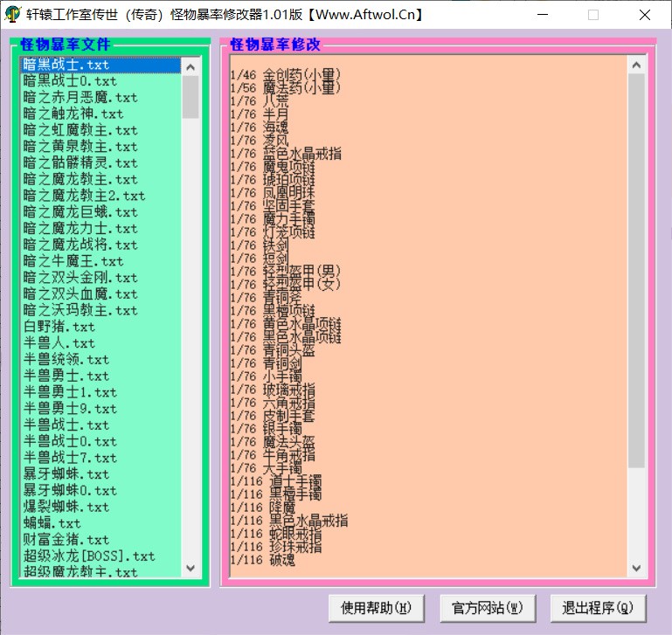Select 白野猪.txt file

tap(100, 327)
